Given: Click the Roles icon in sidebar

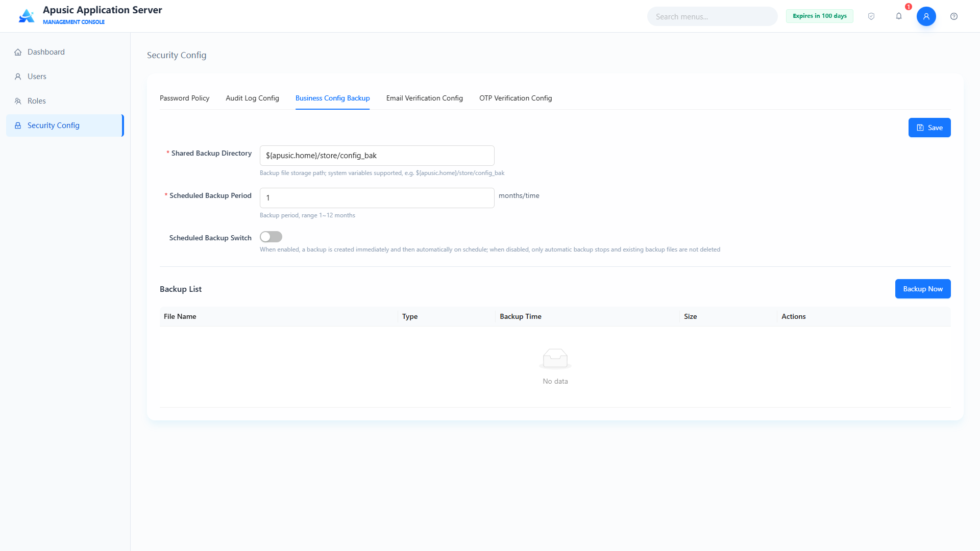Looking at the screenshot, I should (18, 101).
